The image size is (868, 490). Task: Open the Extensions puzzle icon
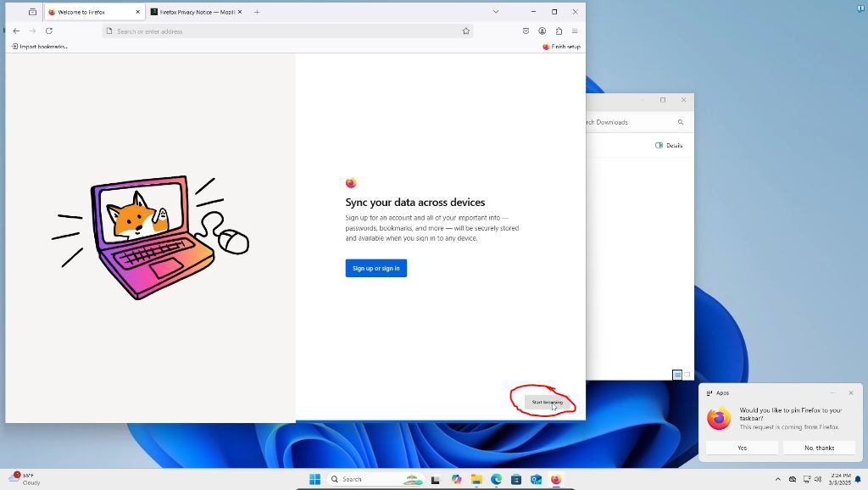point(559,31)
